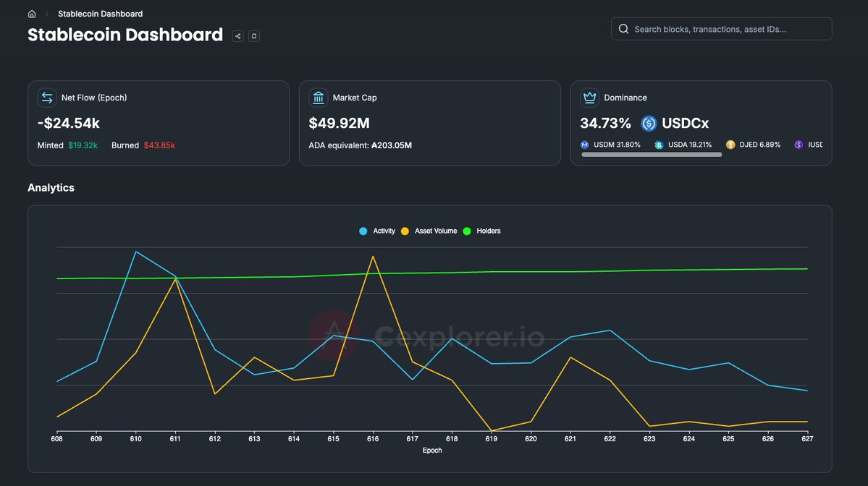
Task: Click the Net Flow arrows icon
Action: (x=47, y=98)
